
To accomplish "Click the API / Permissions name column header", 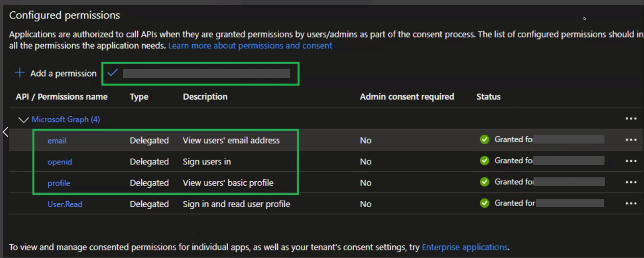I will click(62, 97).
